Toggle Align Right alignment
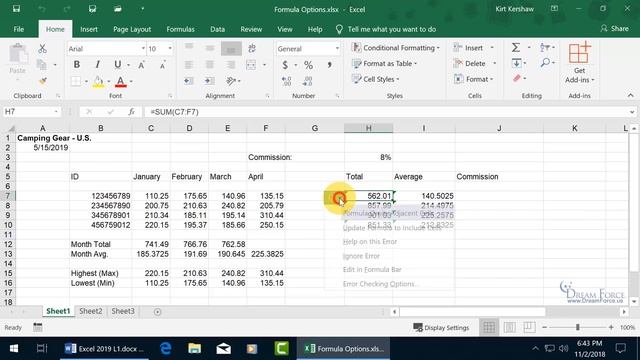Image resolution: width=640 pixels, height=360 pixels. coord(231,64)
